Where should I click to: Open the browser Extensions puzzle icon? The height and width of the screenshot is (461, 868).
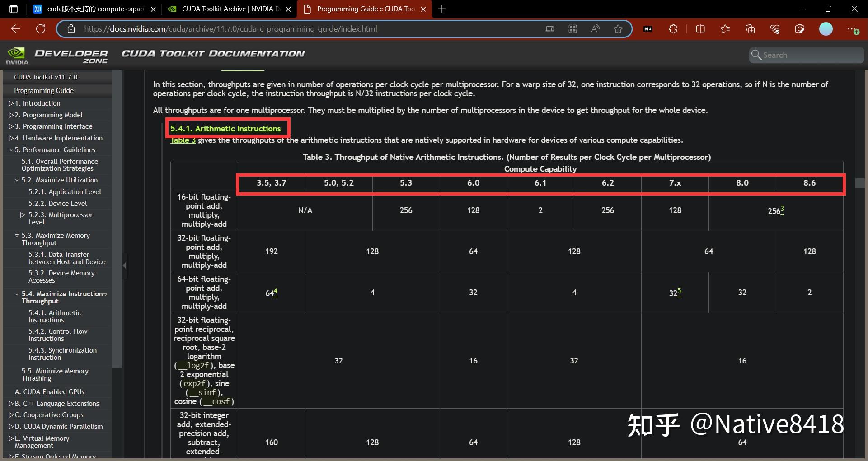674,28
